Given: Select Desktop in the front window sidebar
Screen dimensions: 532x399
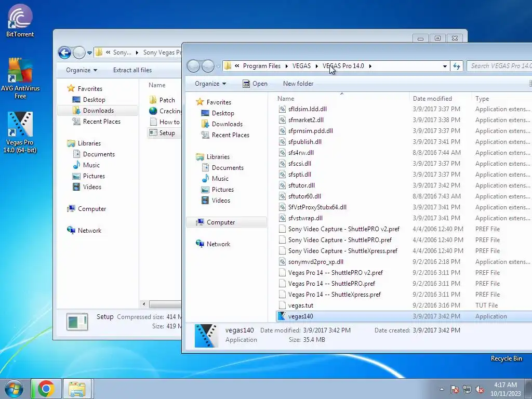Looking at the screenshot, I should 222,113.
